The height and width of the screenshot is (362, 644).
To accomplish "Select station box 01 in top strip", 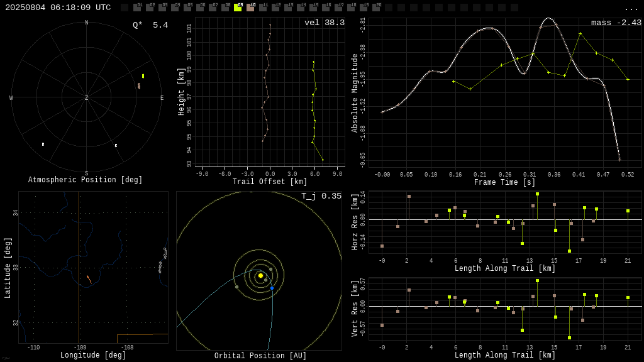I will [137, 8].
